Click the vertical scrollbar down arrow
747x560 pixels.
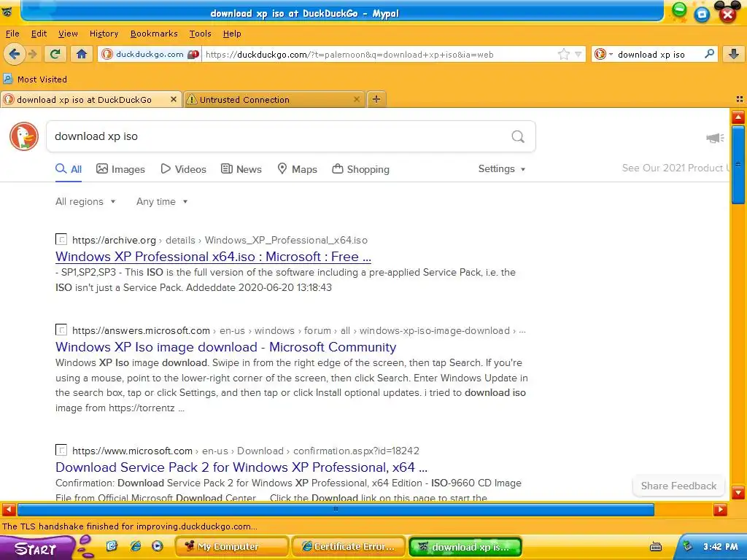(x=738, y=492)
